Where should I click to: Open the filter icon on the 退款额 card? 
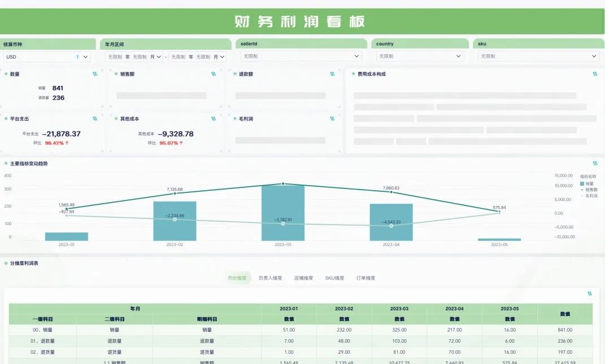point(332,74)
